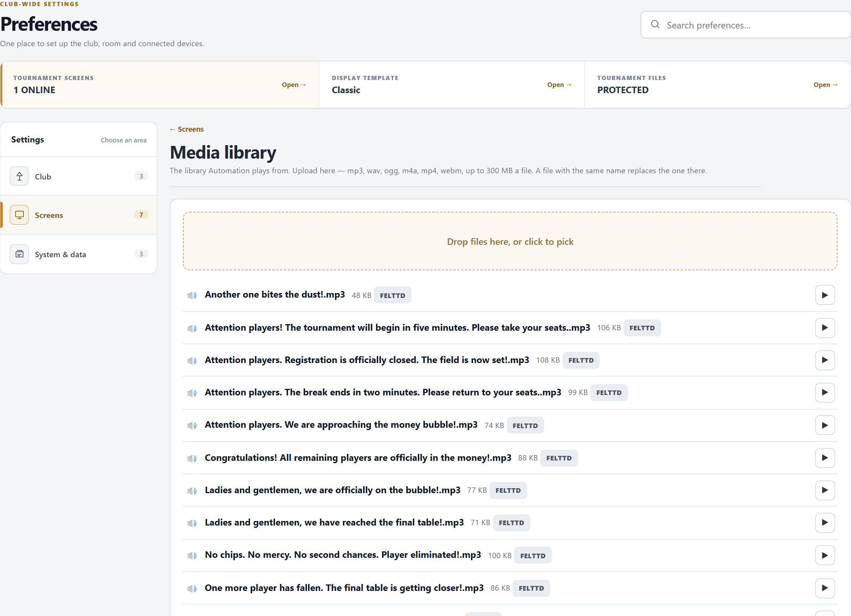Click the 'PROTECTED' status text
Image resolution: width=851 pixels, height=616 pixels.
(623, 90)
